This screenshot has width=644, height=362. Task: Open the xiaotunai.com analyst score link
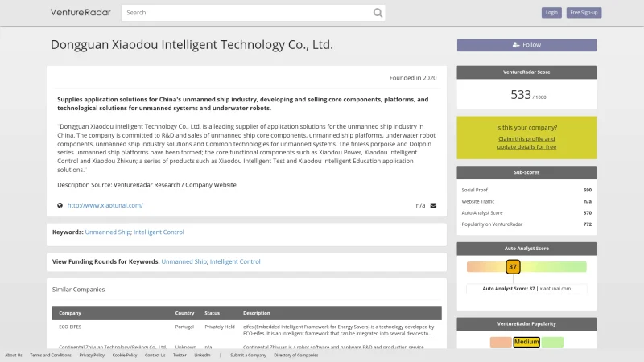pyautogui.click(x=555, y=289)
